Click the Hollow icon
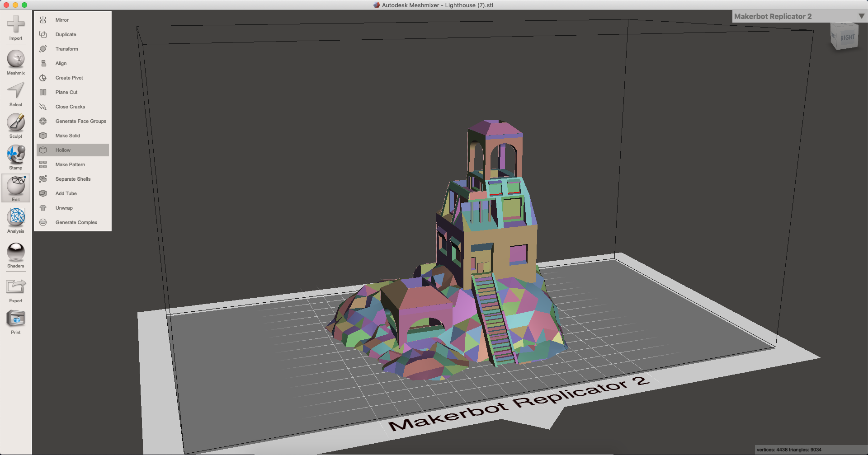 click(x=43, y=150)
